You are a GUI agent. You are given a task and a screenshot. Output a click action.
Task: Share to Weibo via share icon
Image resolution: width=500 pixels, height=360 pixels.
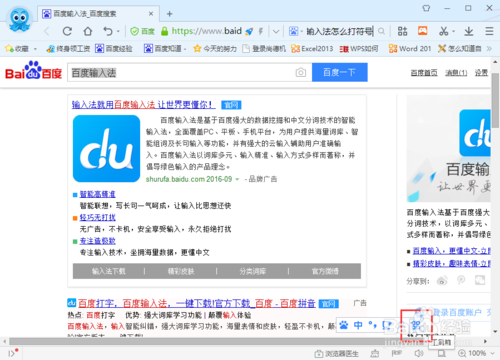coord(442,281)
